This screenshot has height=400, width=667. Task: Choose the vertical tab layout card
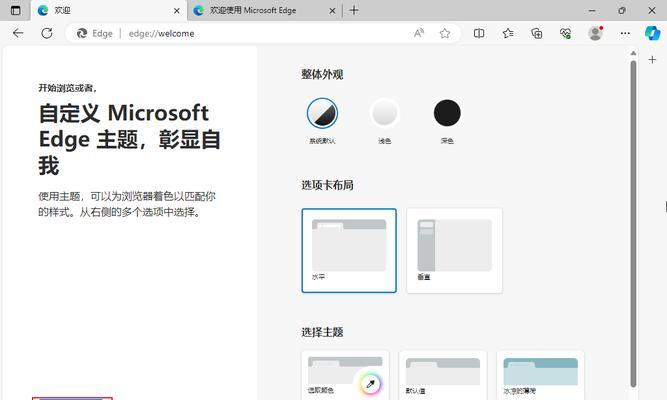(454, 251)
